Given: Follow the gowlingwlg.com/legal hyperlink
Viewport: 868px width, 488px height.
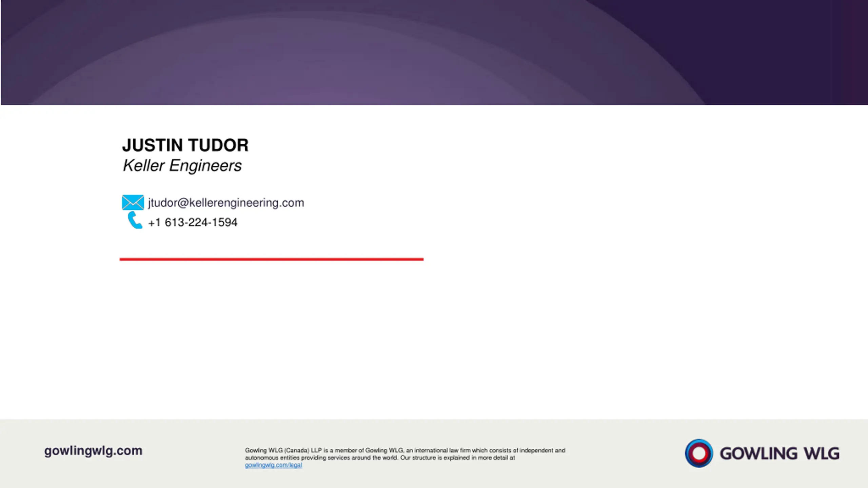Looking at the screenshot, I should (x=273, y=465).
